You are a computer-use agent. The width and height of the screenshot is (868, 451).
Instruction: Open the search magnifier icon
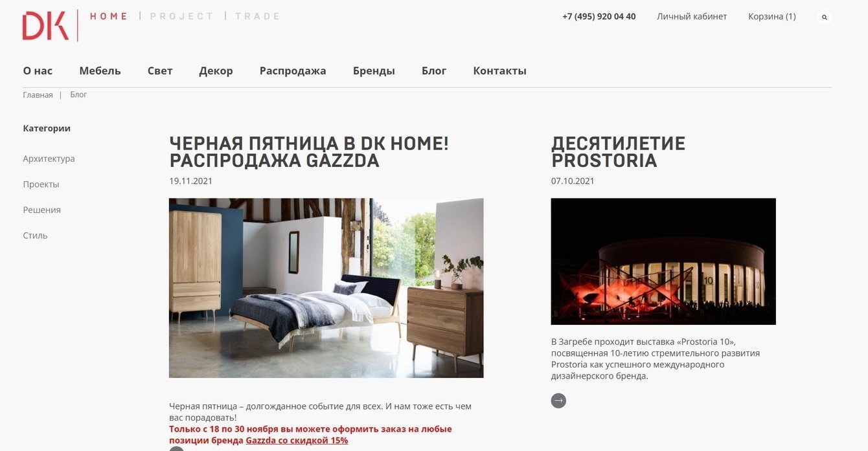coord(825,17)
